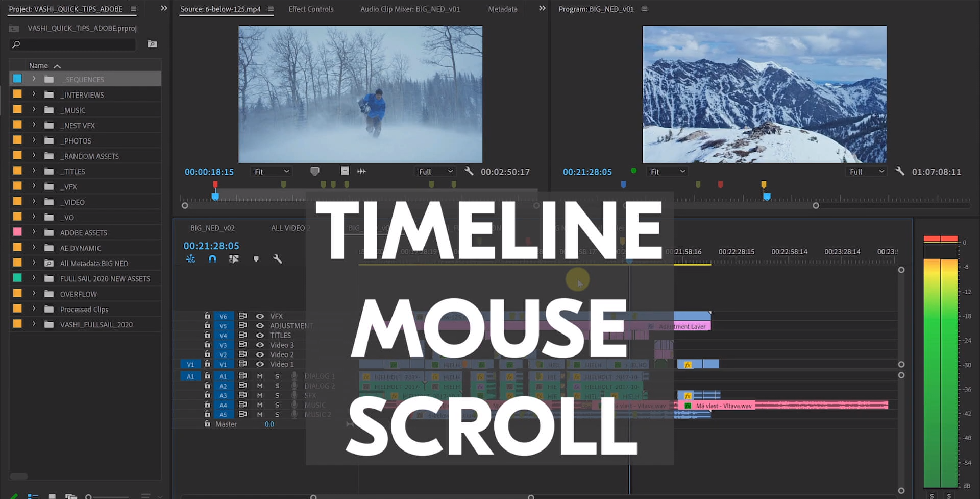Expand the FULL SAIL 2020 NEW ASSETS bin
The height and width of the screenshot is (499, 980).
pos(34,278)
